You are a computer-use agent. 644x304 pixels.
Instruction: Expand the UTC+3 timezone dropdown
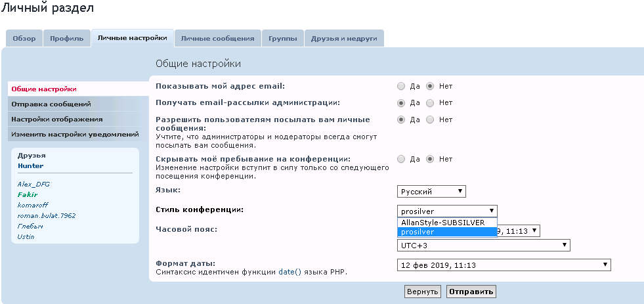(484, 245)
